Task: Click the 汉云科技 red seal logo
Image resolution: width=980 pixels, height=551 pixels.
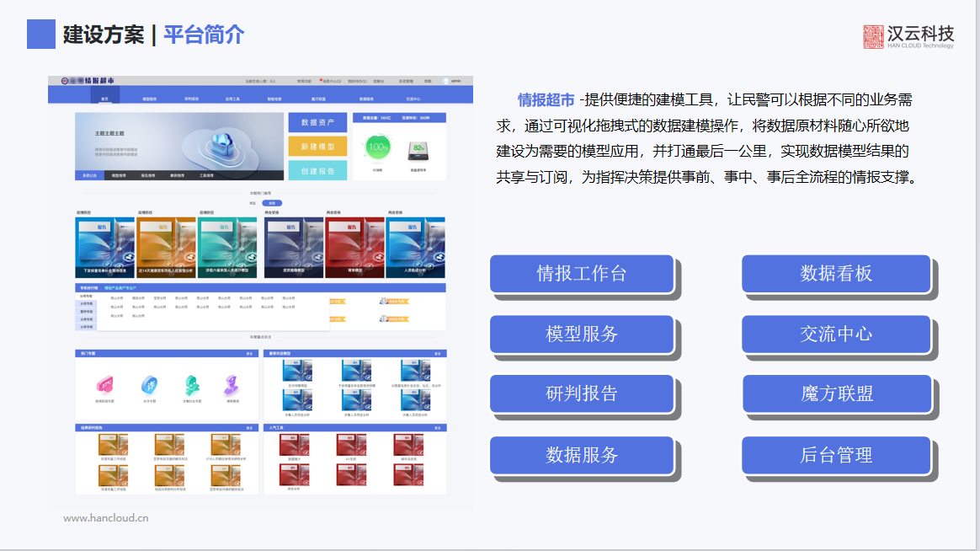Action: coord(874,36)
